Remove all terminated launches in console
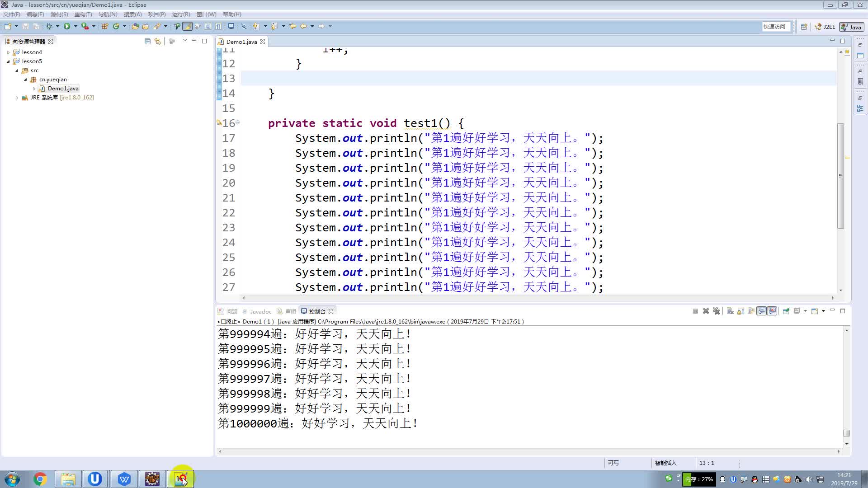This screenshot has width=868, height=488. tap(717, 311)
